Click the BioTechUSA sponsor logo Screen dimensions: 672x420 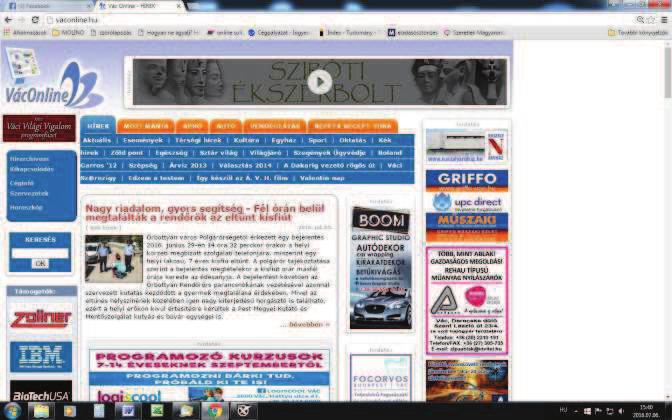tap(41, 392)
